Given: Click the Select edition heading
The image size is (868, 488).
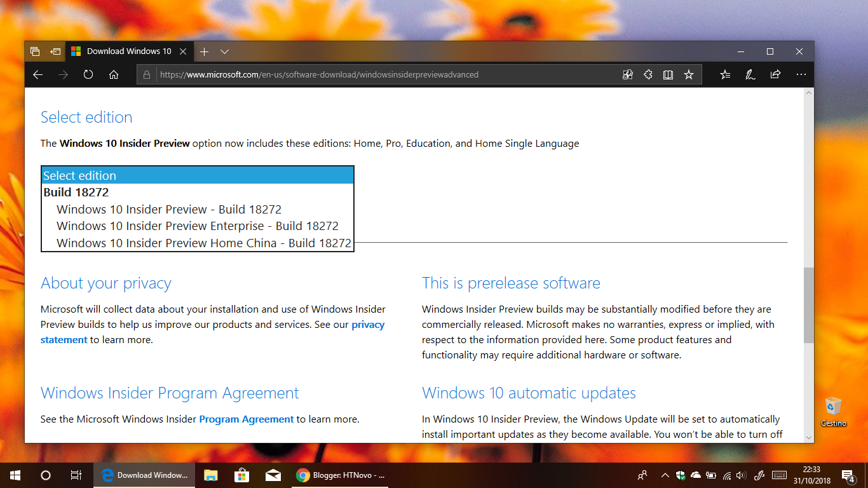Looking at the screenshot, I should pos(86,118).
